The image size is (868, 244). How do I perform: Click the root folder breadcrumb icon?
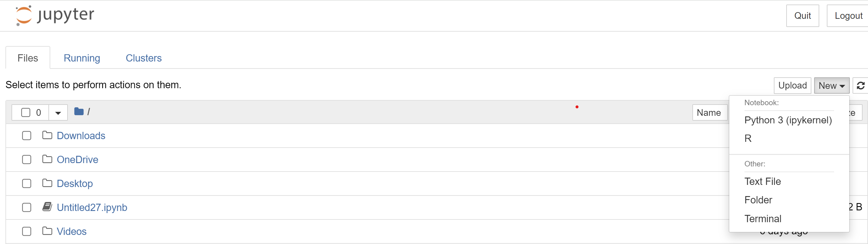(x=79, y=112)
